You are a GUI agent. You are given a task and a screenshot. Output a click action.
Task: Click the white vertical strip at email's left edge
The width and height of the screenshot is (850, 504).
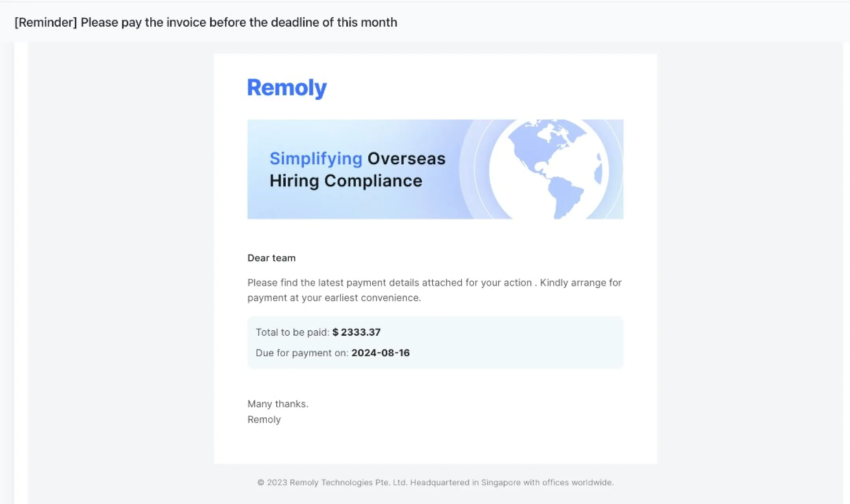pyautogui.click(x=21, y=273)
